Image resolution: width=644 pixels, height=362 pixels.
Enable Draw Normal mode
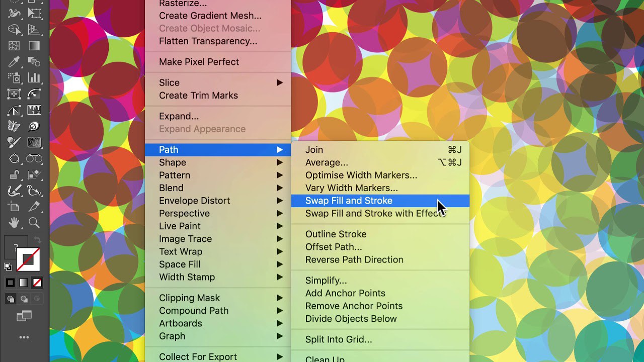tap(10, 299)
